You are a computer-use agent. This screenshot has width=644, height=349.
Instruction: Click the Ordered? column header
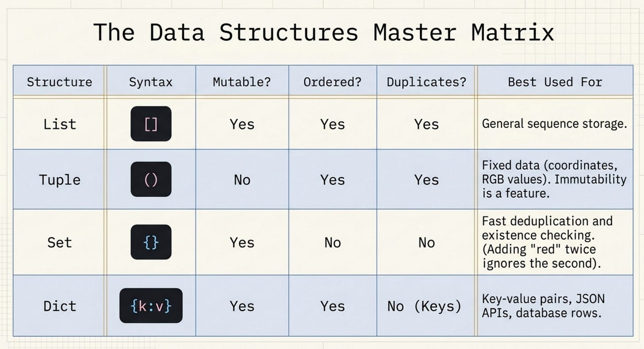coord(332,82)
